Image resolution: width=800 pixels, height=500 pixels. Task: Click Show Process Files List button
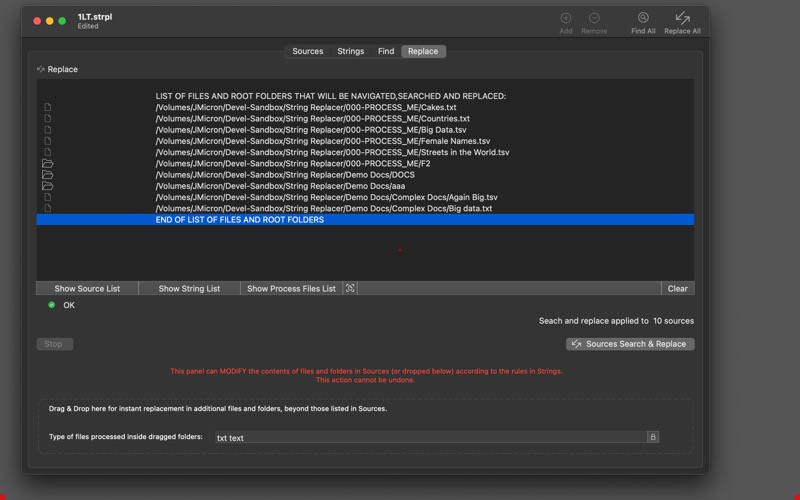click(x=291, y=288)
